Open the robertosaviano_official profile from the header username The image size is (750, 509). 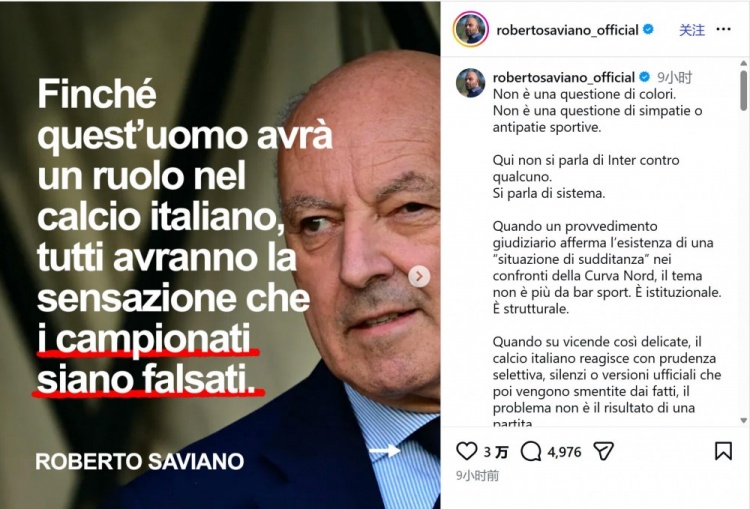(567, 30)
